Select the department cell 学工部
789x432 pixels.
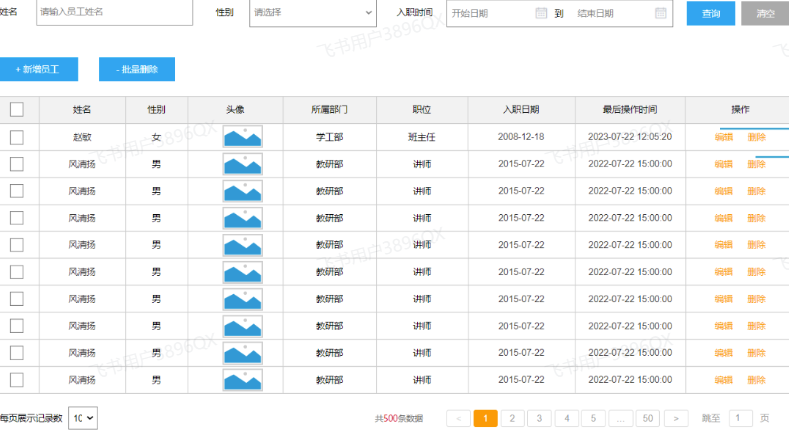tap(329, 137)
